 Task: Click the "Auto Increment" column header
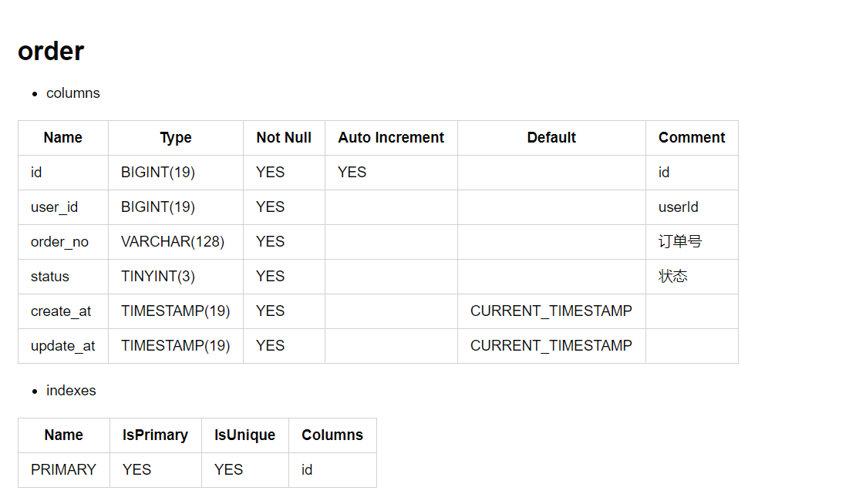click(x=391, y=138)
